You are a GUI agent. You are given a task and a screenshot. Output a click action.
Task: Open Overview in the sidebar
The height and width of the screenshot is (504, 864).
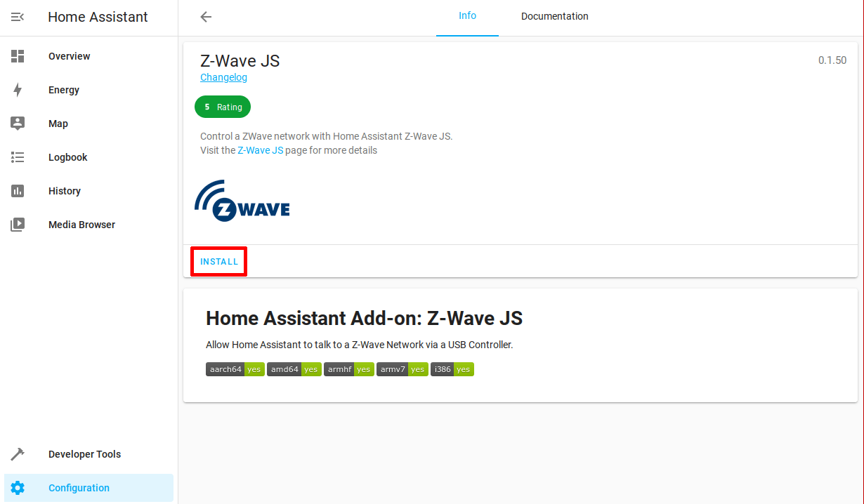(89, 56)
